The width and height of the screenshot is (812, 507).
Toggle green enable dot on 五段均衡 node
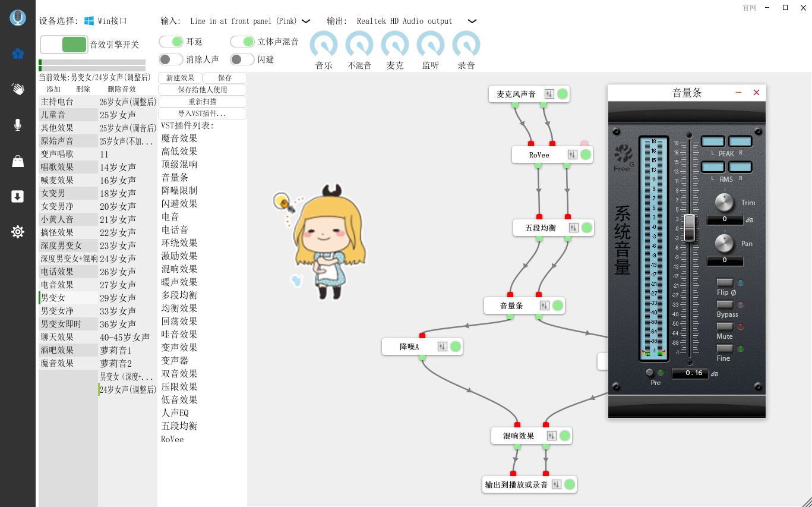pyautogui.click(x=587, y=228)
